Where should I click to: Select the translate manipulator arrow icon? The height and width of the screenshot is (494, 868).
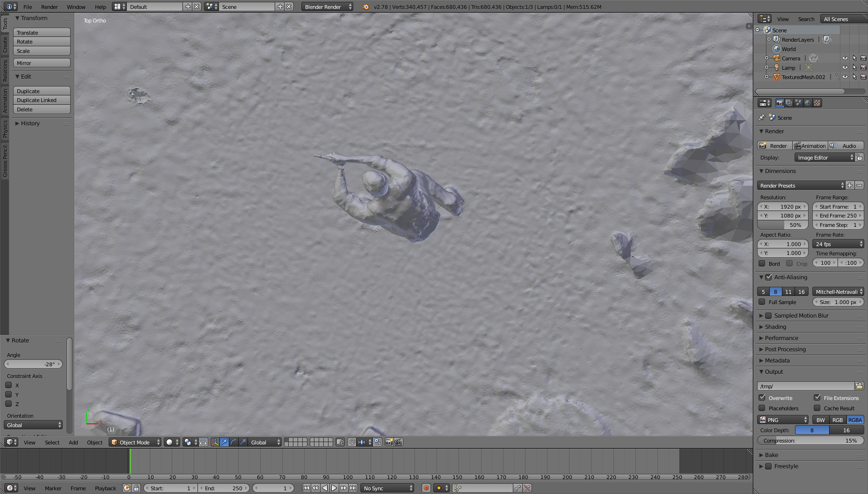coord(224,442)
